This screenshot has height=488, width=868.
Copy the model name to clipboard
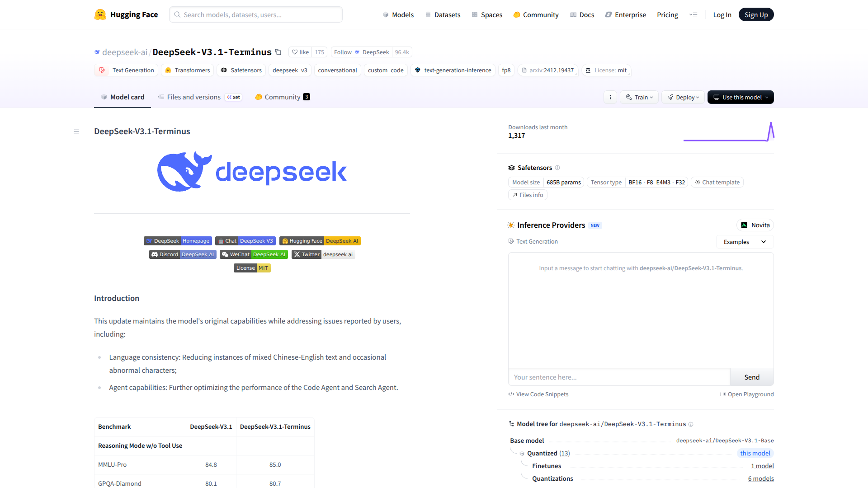click(278, 52)
